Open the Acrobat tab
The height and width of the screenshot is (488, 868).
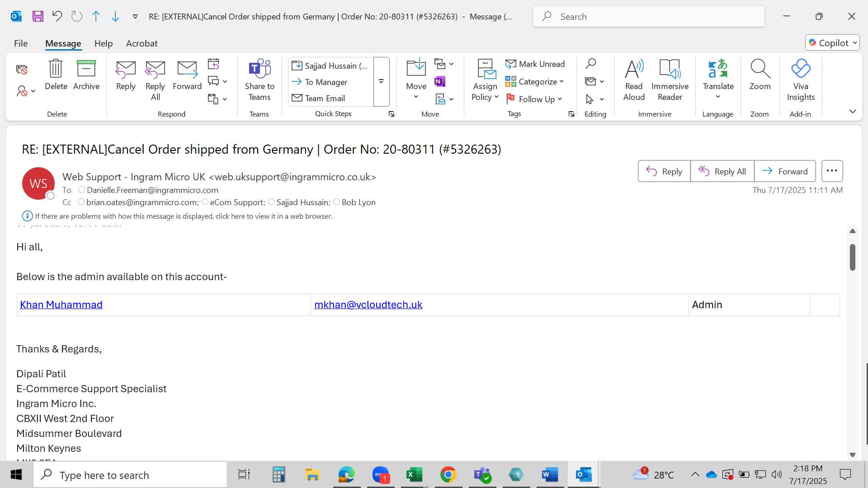(142, 43)
